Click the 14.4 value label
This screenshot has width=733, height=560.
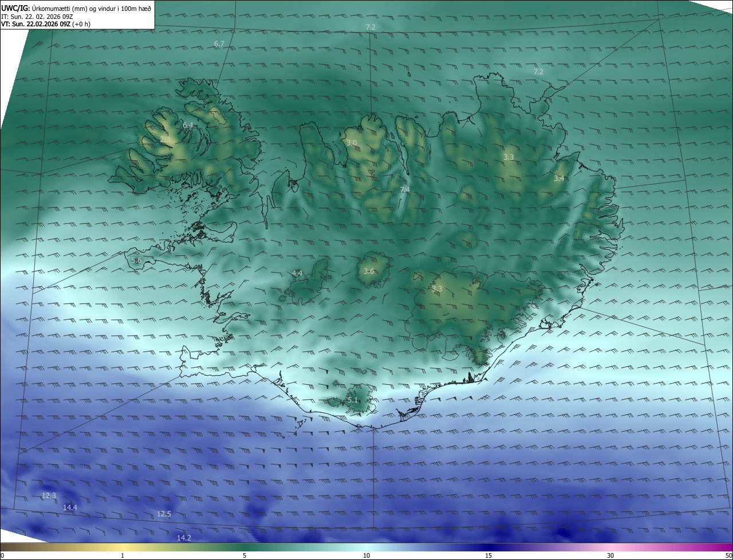[70, 507]
